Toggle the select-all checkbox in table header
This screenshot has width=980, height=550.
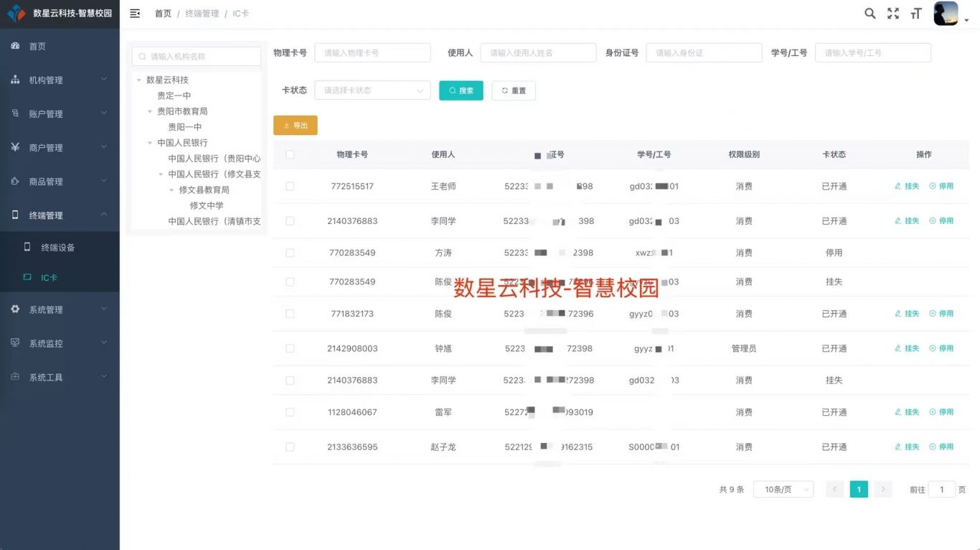(x=290, y=154)
